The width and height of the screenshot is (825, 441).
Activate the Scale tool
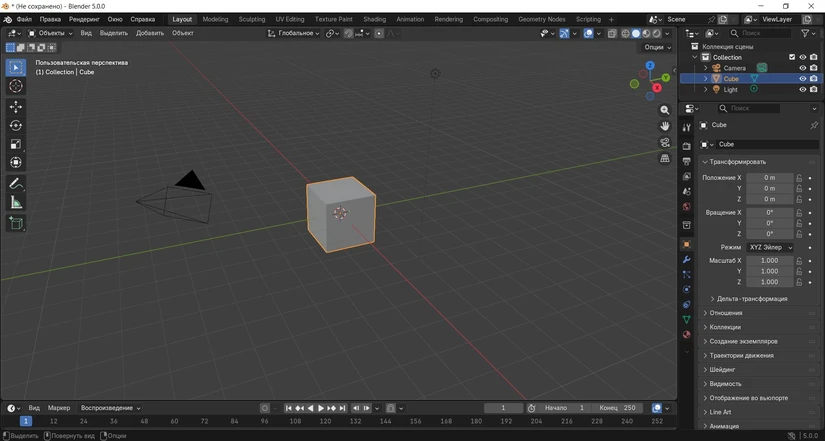[x=16, y=144]
